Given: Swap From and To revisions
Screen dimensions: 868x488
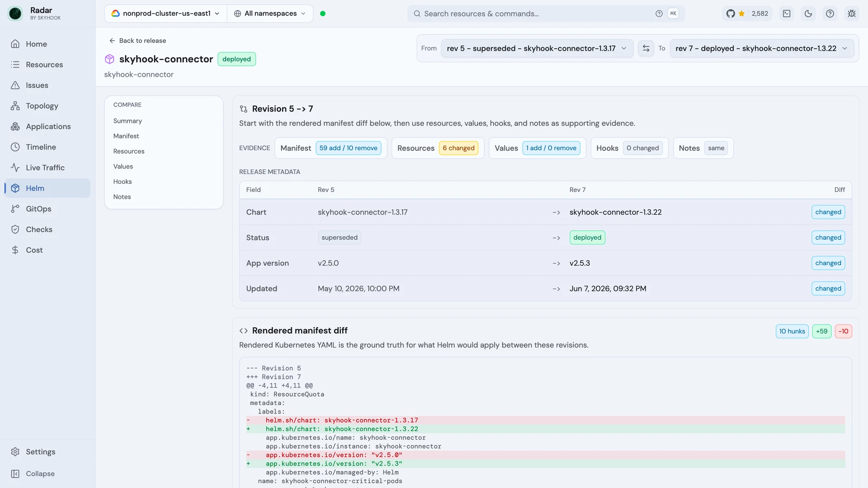Looking at the screenshot, I should 646,48.
